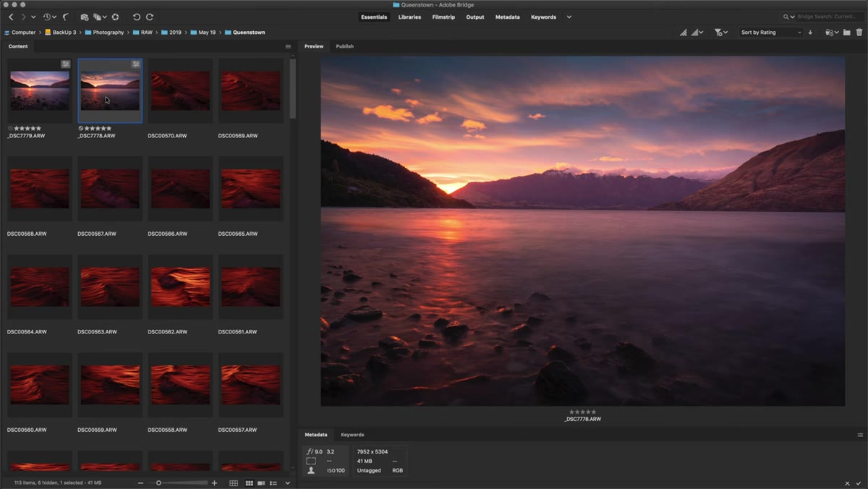Click settings badge on _DSC7779.ARW thumbnail
Image resolution: width=868 pixels, height=489 pixels.
(66, 64)
